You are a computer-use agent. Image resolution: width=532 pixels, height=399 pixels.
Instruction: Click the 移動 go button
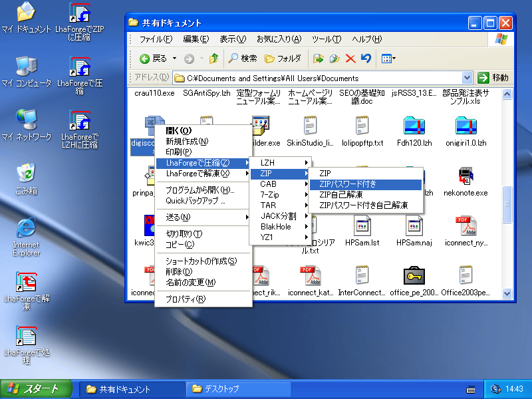(493, 78)
